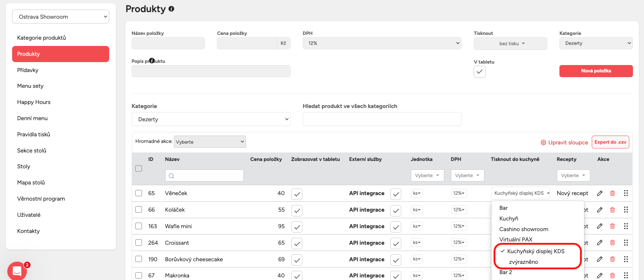This screenshot has height=280, width=644.
Task: Click the Hledat produkt search field
Action: coord(382,119)
